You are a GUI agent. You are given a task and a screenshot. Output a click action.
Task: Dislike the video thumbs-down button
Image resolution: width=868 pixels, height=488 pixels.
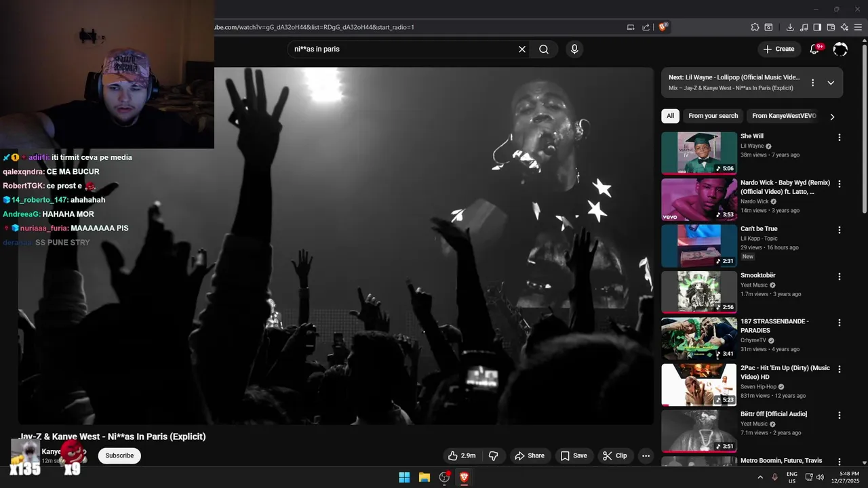coord(494,455)
